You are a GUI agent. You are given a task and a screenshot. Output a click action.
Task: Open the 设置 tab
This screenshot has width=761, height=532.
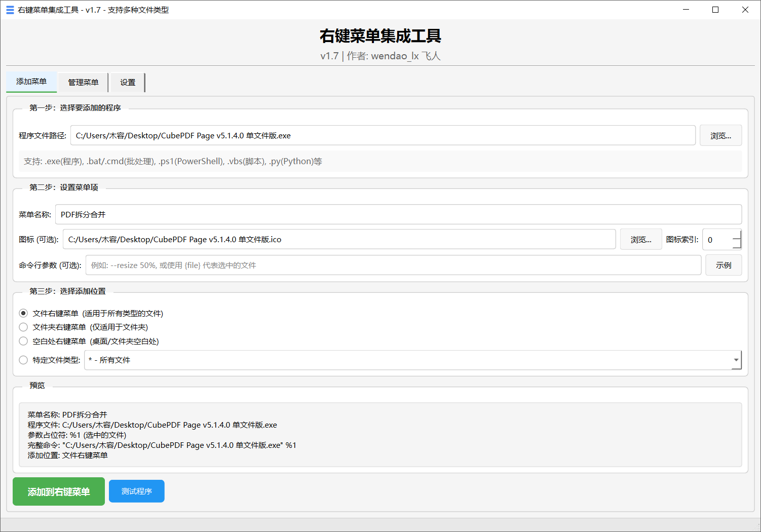(127, 82)
